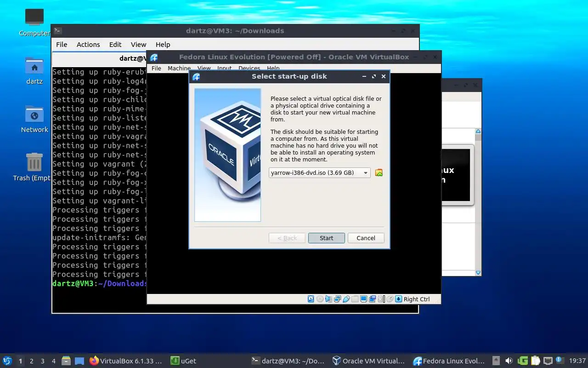Switch to workspace 2 in the taskbar pager
Image resolution: width=588 pixels, height=368 pixels.
click(x=32, y=361)
